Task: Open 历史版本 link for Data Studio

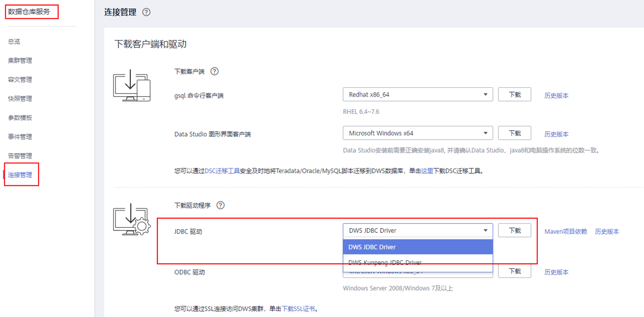Action: click(556, 134)
